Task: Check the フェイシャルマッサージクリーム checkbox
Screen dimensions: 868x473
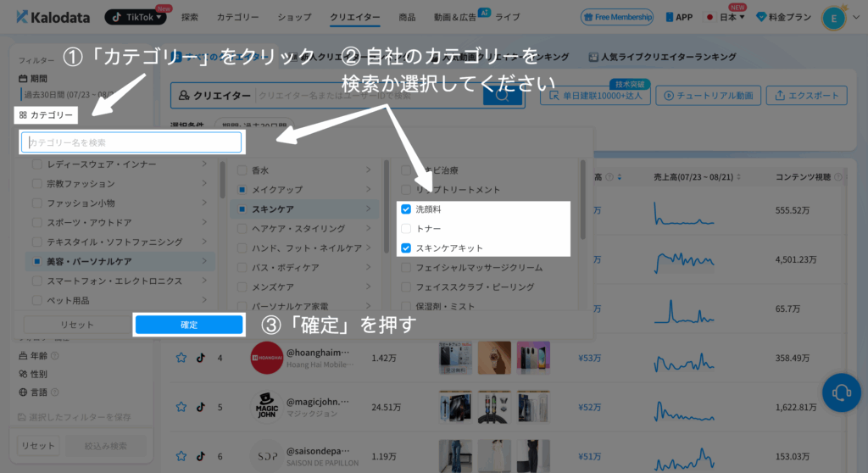Action: [406, 268]
